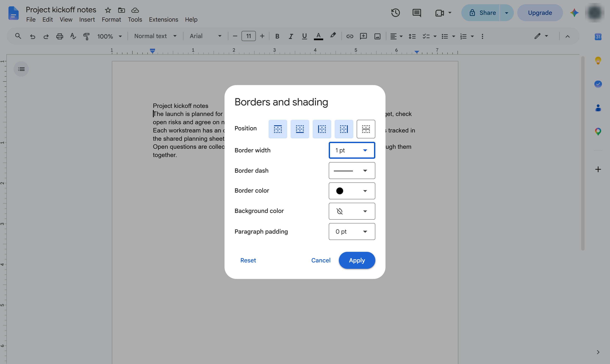Open the Paragraph padding dropdown

point(352,232)
